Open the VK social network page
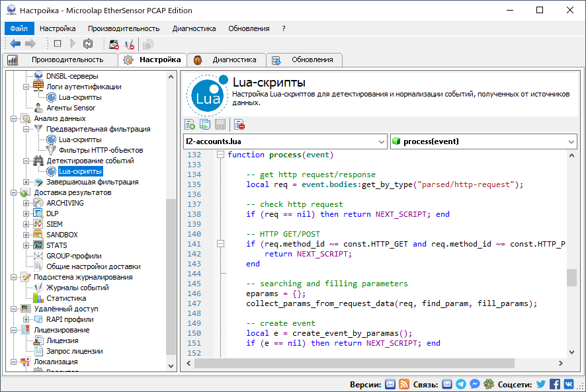This screenshot has height=392, width=586. coord(569,385)
